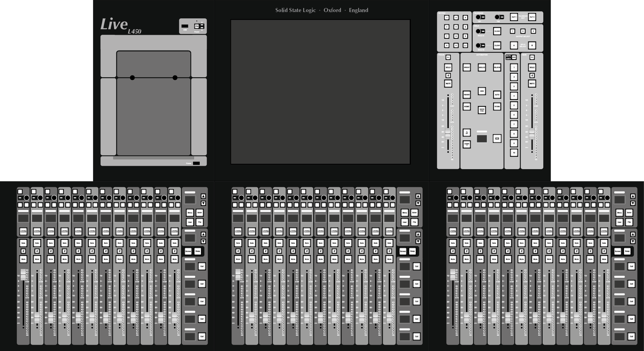Image resolution: width=644 pixels, height=351 pixels.
Task: Choose Output Select 3 button
Action: coord(533,31)
